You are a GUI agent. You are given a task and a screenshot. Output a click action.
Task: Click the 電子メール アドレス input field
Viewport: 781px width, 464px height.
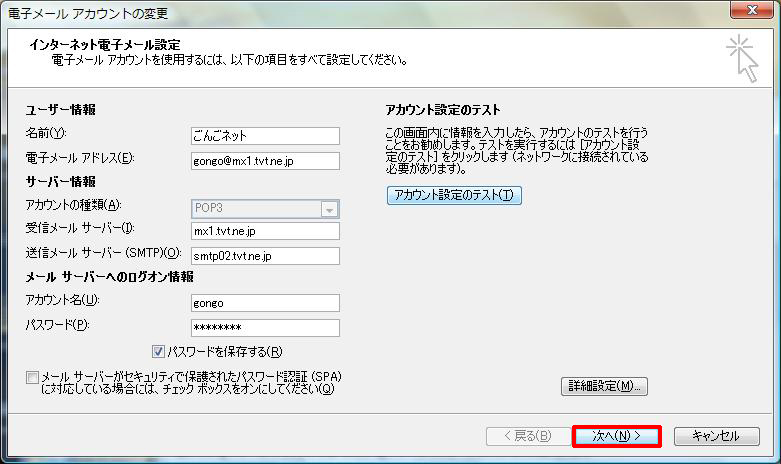coord(265,161)
